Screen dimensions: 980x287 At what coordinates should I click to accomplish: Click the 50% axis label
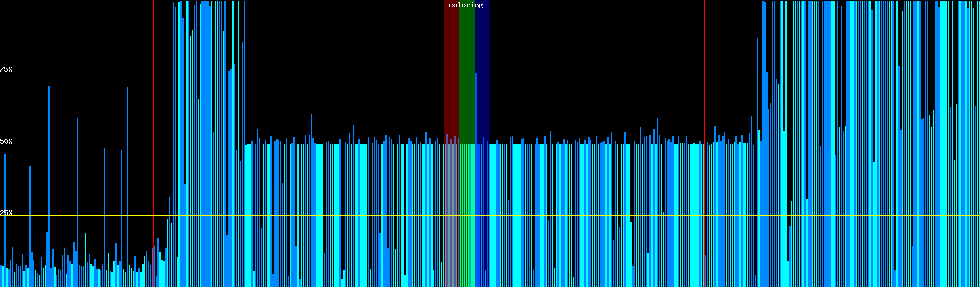7,141
